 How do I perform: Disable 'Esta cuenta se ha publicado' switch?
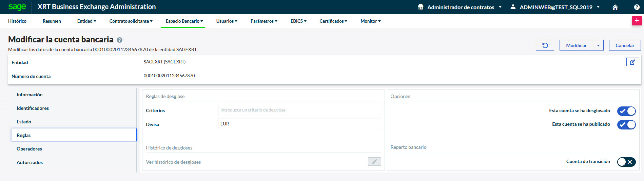626,124
